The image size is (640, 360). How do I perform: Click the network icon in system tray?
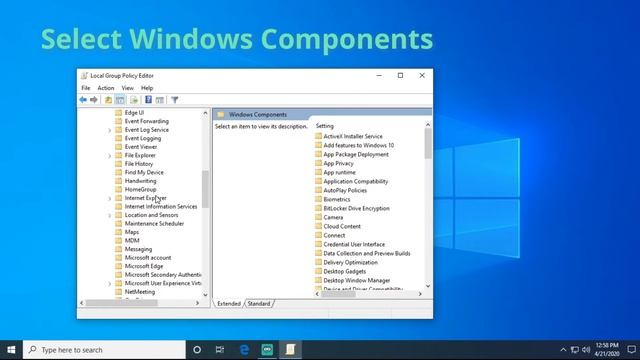pos(575,350)
